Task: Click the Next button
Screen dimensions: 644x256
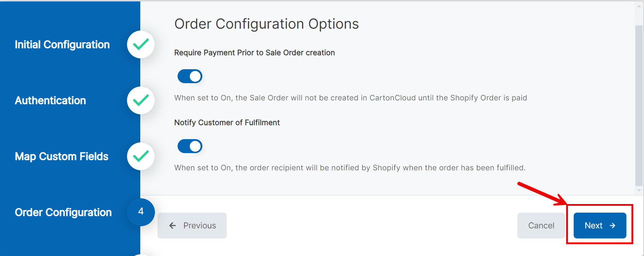Action: 599,226
